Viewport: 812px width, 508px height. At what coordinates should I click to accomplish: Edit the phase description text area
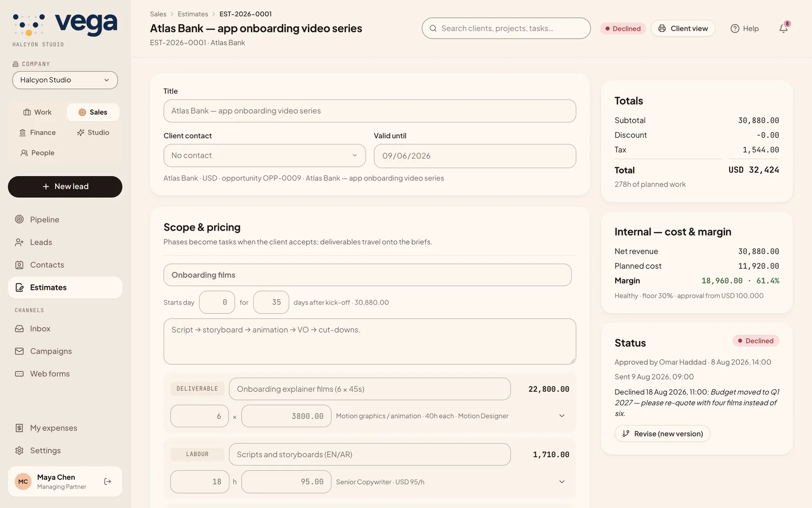click(369, 341)
